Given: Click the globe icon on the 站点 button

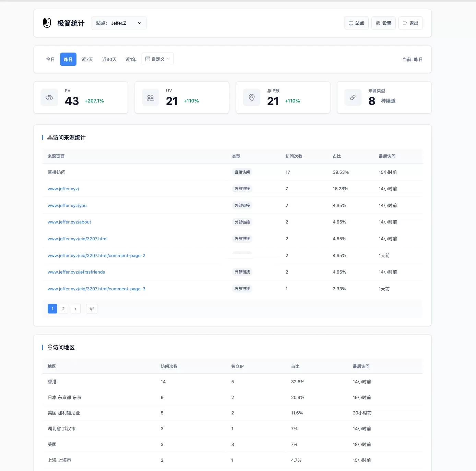Looking at the screenshot, I should pyautogui.click(x=351, y=23).
